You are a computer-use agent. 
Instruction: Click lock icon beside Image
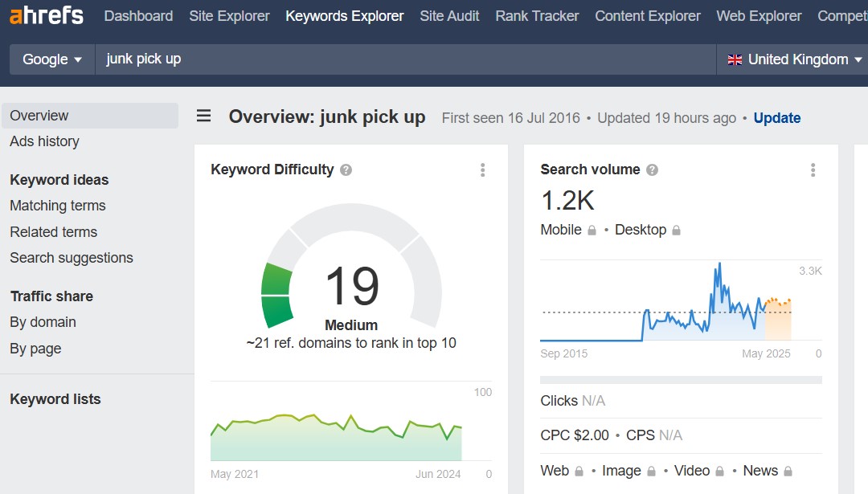[x=652, y=472]
